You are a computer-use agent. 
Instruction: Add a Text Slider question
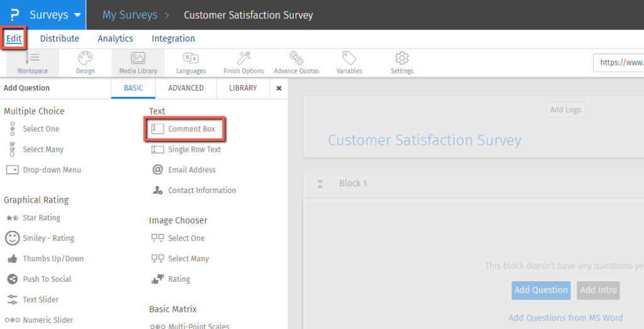coord(41,299)
